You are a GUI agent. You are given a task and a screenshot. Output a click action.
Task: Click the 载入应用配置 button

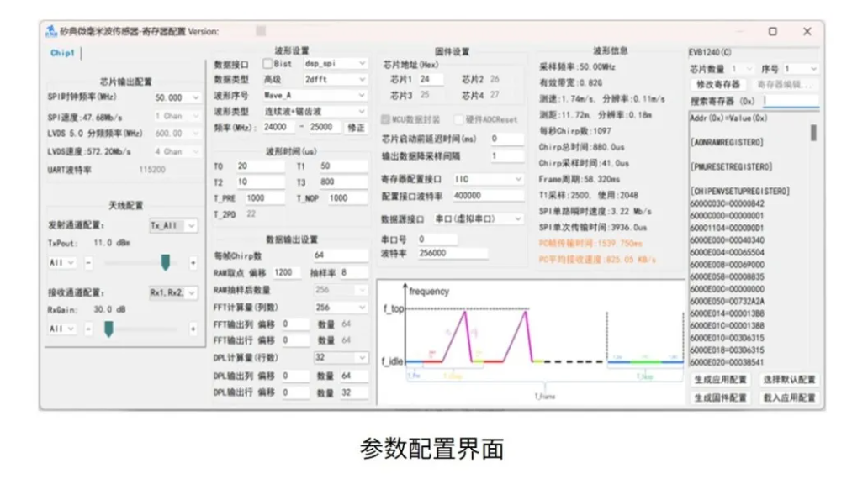click(789, 397)
